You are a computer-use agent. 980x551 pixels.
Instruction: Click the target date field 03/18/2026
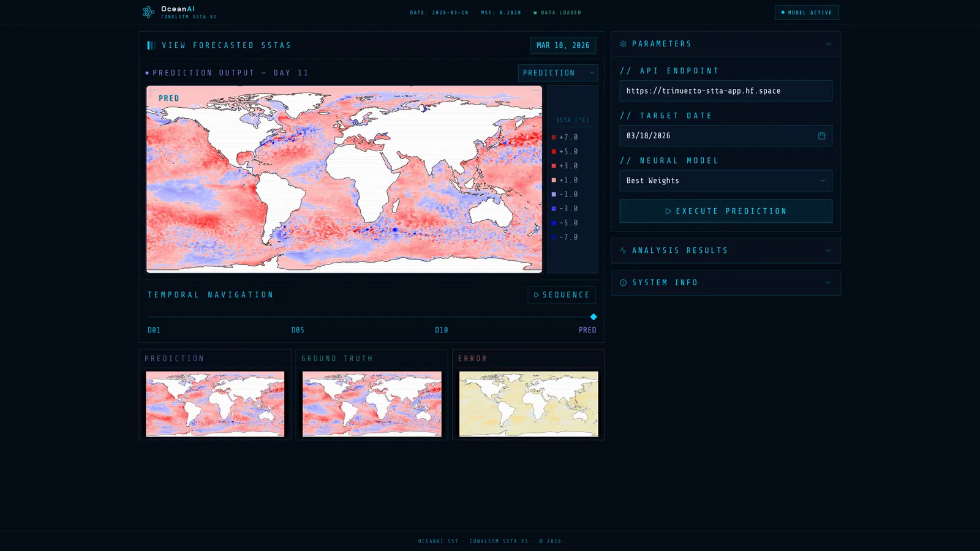(726, 136)
